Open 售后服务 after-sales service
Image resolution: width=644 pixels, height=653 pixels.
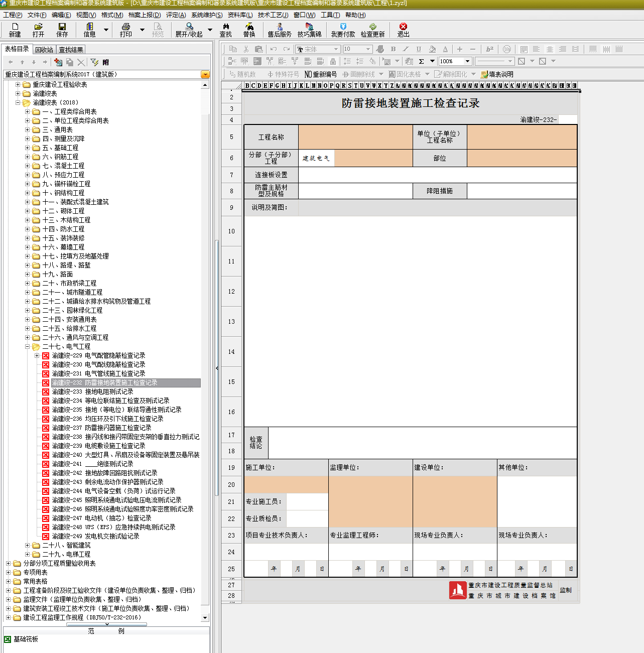[280, 30]
